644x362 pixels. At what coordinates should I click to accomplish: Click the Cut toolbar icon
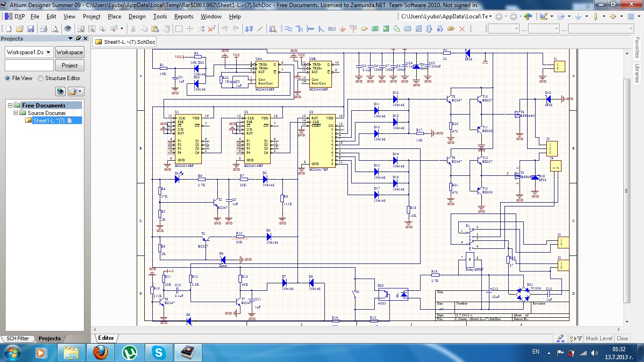tap(133, 29)
